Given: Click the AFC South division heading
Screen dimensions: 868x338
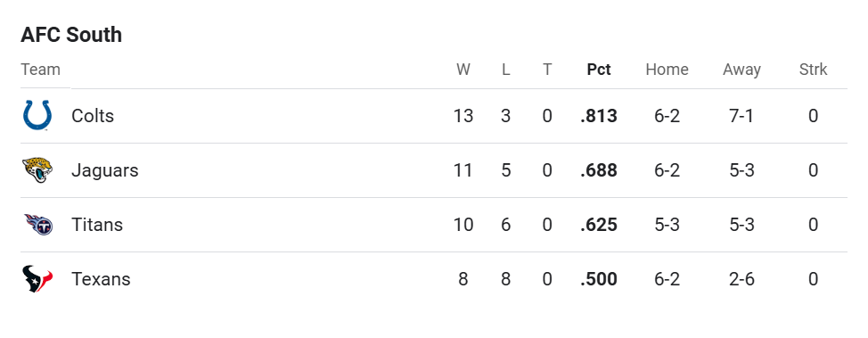Looking at the screenshot, I should (x=71, y=35).
